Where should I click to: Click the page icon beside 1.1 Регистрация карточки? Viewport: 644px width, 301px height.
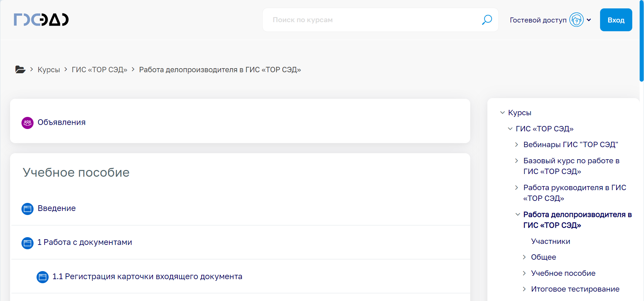click(x=42, y=277)
